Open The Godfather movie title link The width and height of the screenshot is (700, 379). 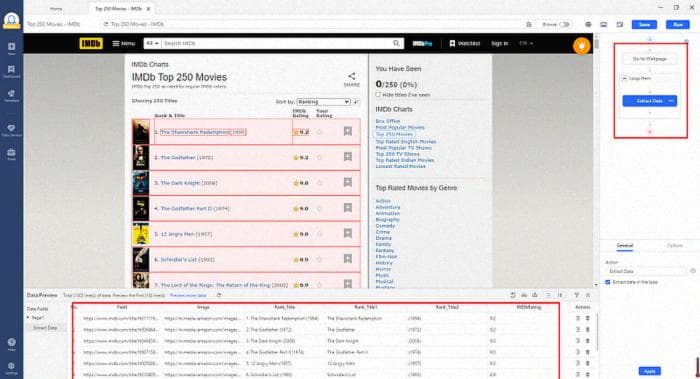coord(178,158)
